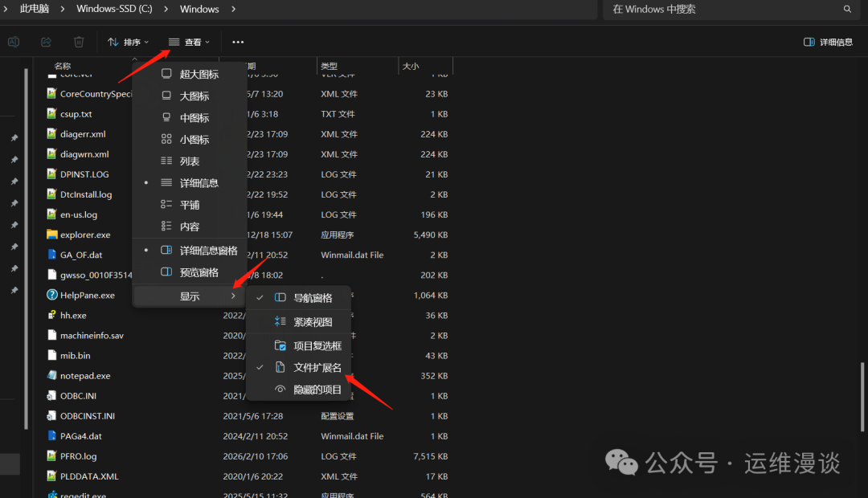Select gwsso_0010F3514 file name

pyautogui.click(x=96, y=275)
